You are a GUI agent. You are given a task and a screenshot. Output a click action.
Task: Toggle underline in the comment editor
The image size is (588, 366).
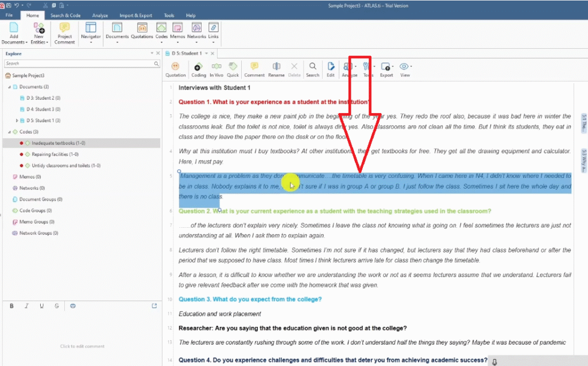(41, 306)
